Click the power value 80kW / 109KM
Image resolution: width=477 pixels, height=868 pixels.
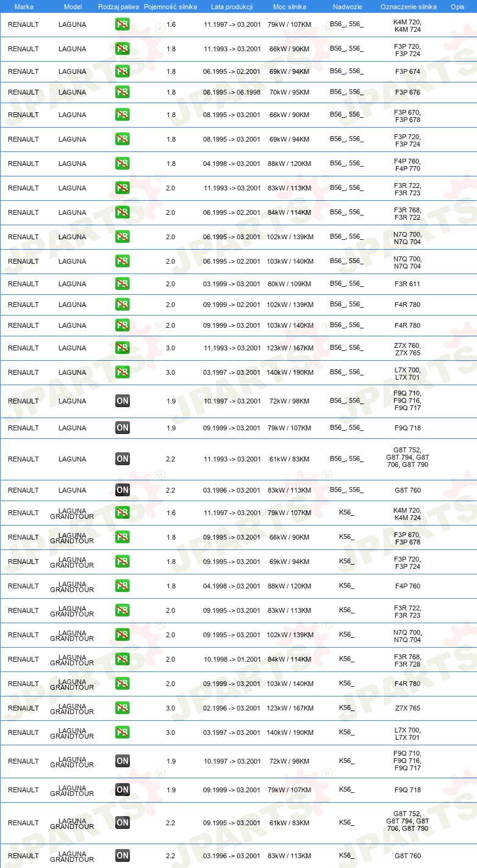pos(290,284)
